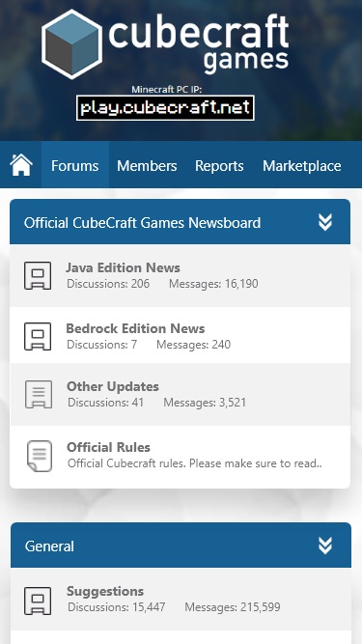Viewport: 362px width, 644px height.
Task: Click the Bedrock Edition News forum icon
Action: click(x=38, y=336)
